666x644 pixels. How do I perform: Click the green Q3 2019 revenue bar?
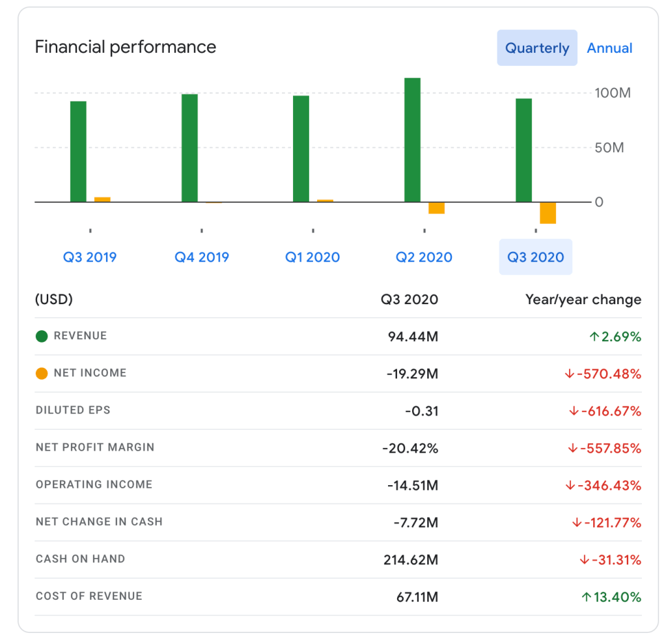point(78,152)
